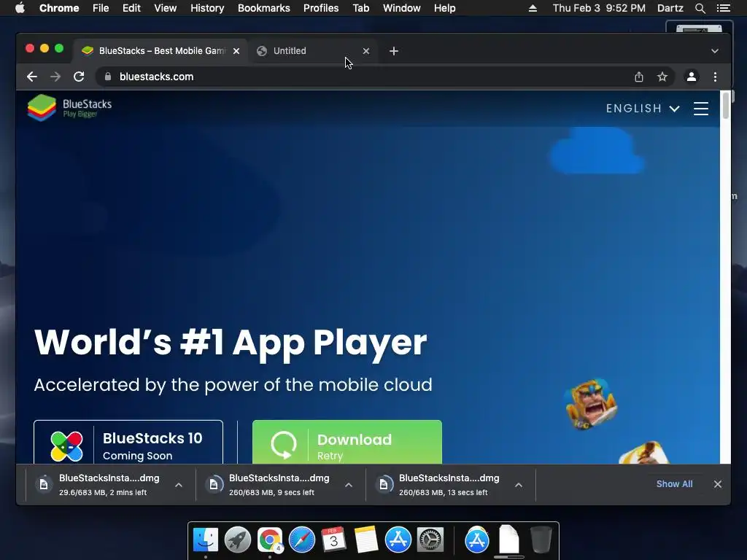Open a new tab with plus button
The width and height of the screenshot is (747, 560).
(393, 51)
